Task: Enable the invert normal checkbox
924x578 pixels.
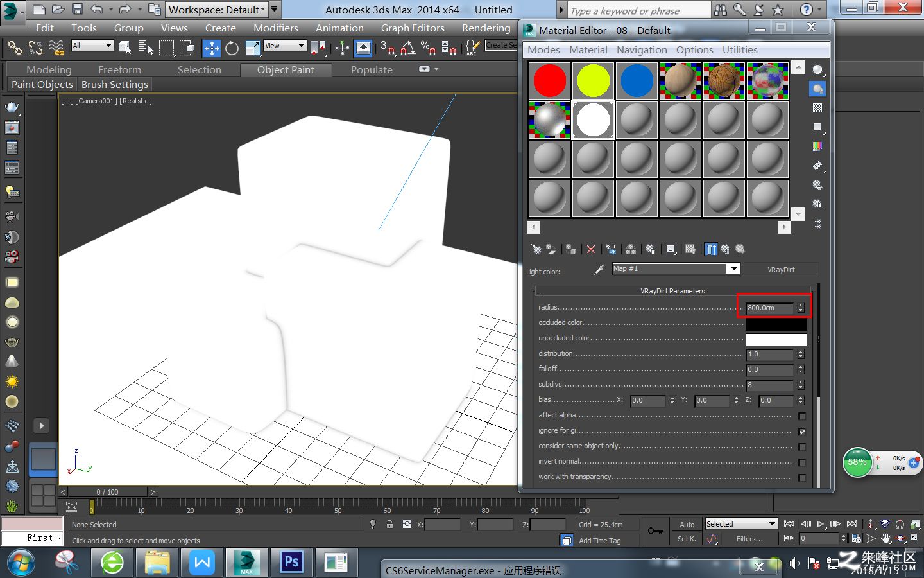Action: tap(802, 462)
